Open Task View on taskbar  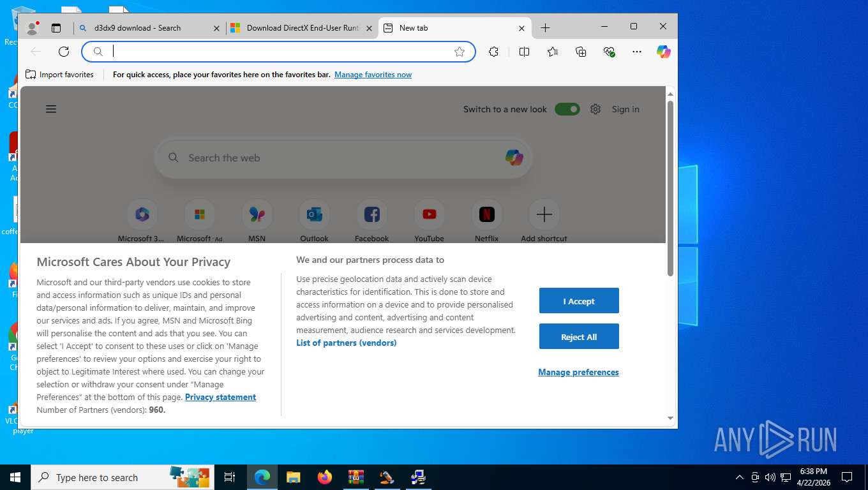click(230, 477)
